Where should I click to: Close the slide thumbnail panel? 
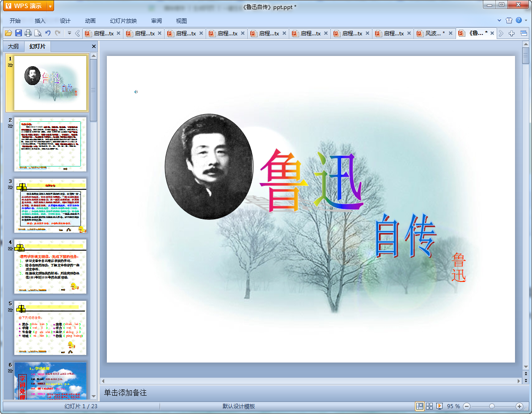93,46
